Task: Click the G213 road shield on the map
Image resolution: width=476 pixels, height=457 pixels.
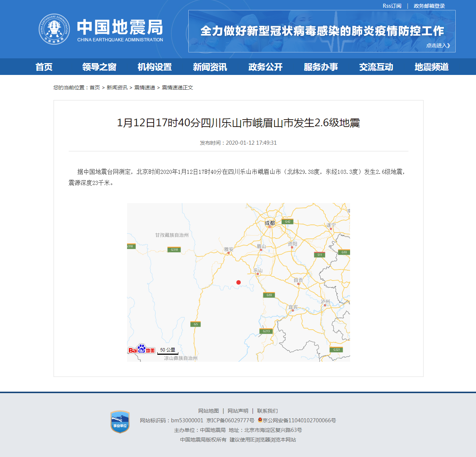Action: [x=266, y=331]
